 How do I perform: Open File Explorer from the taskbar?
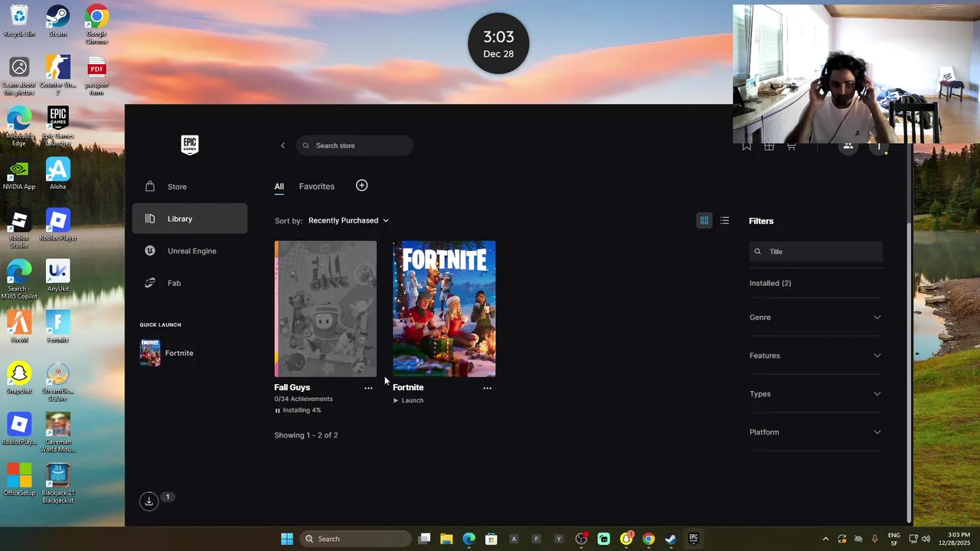click(x=446, y=539)
